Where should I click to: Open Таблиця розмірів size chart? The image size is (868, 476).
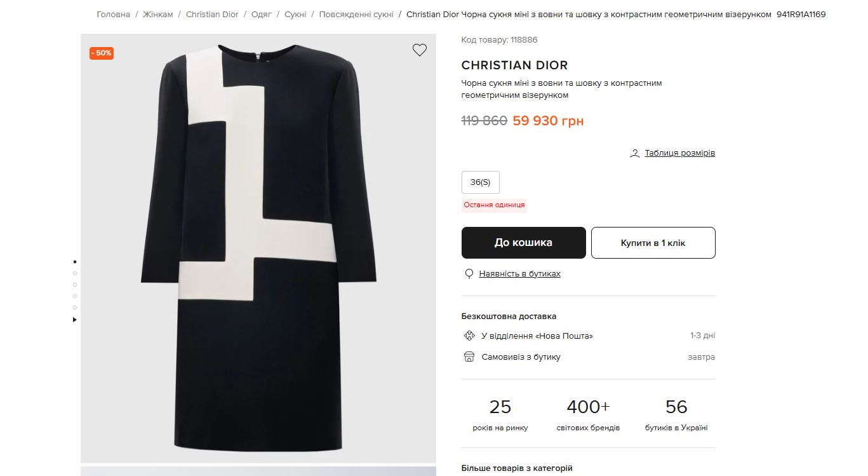pos(679,153)
